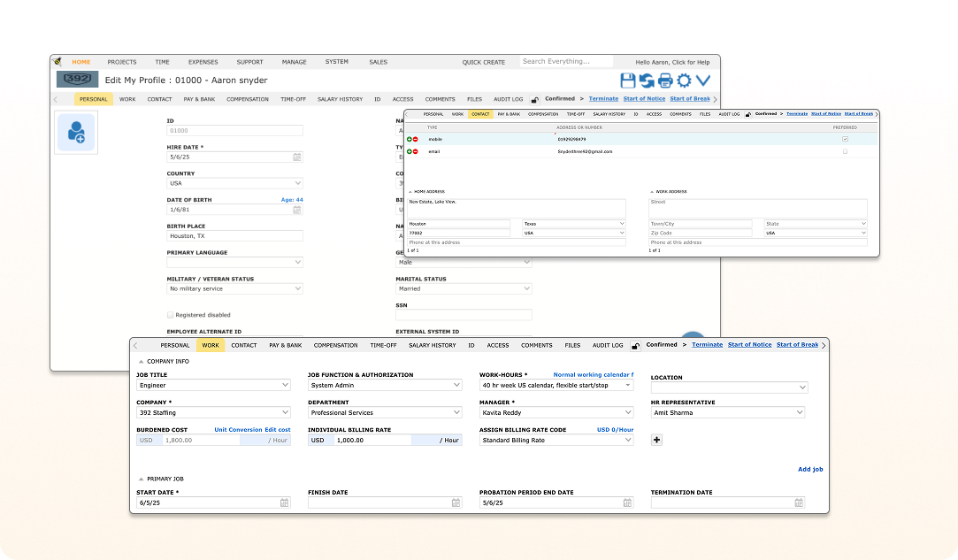Viewport: 958px width, 560px height.
Task: Open the Settings gear icon in profile header
Action: [685, 81]
